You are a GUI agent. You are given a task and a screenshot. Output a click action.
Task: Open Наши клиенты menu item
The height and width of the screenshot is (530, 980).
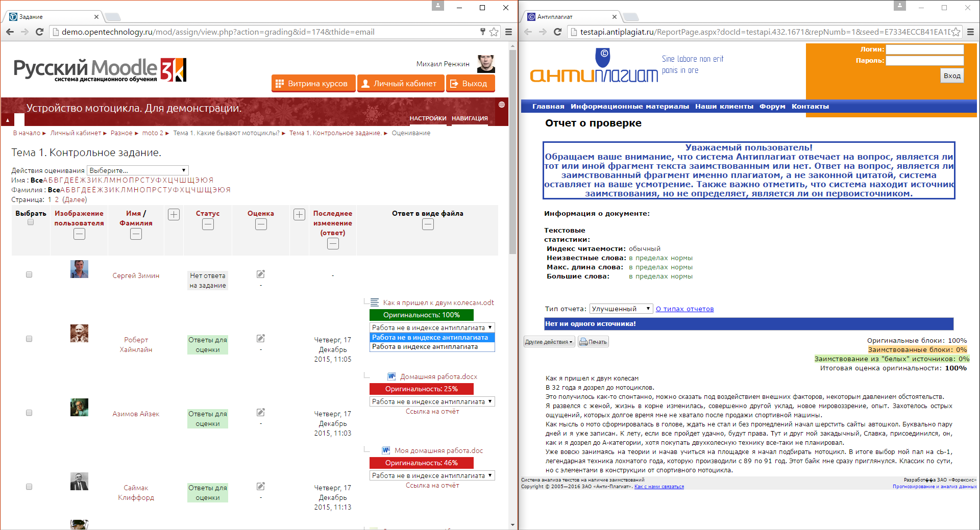[x=724, y=107]
